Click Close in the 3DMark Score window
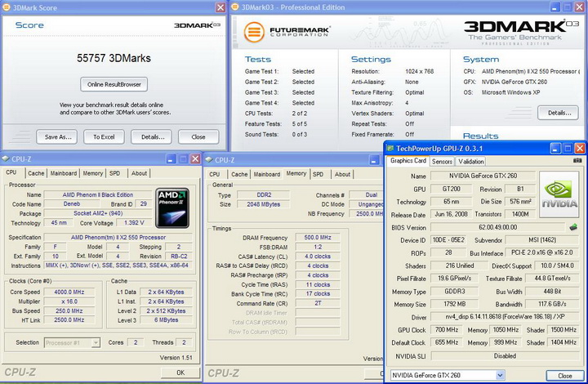 (x=198, y=137)
